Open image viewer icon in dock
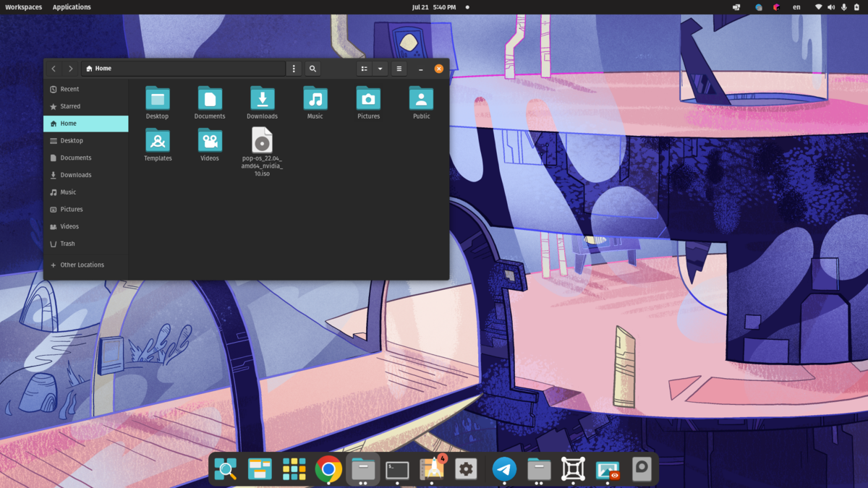This screenshot has width=868, height=488. tap(608, 470)
